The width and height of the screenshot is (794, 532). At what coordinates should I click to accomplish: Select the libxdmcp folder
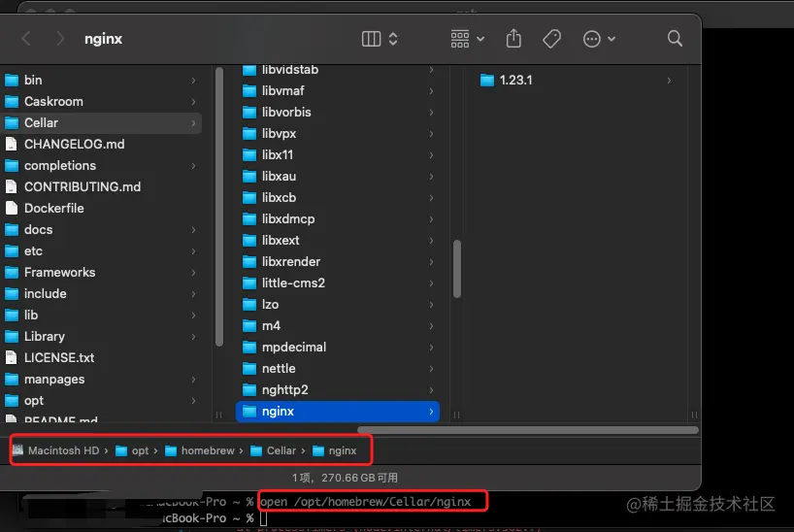pos(338,218)
